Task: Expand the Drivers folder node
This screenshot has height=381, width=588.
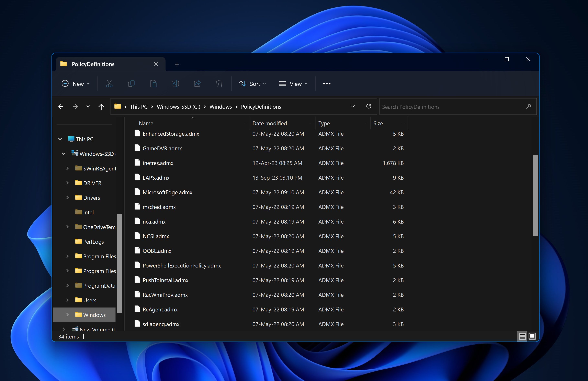Action: (x=67, y=198)
